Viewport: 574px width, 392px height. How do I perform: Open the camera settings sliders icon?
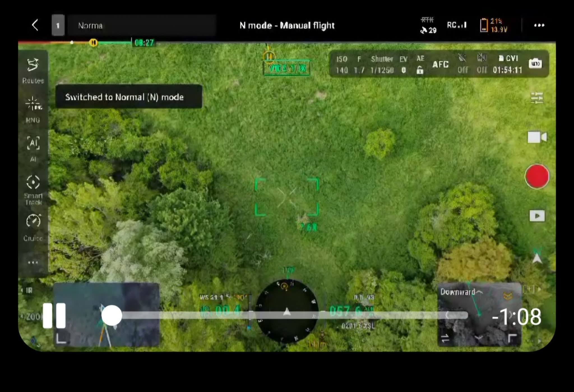(x=537, y=98)
